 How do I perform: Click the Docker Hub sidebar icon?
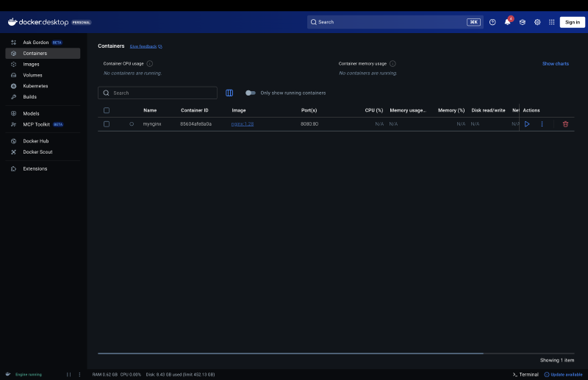(13, 141)
